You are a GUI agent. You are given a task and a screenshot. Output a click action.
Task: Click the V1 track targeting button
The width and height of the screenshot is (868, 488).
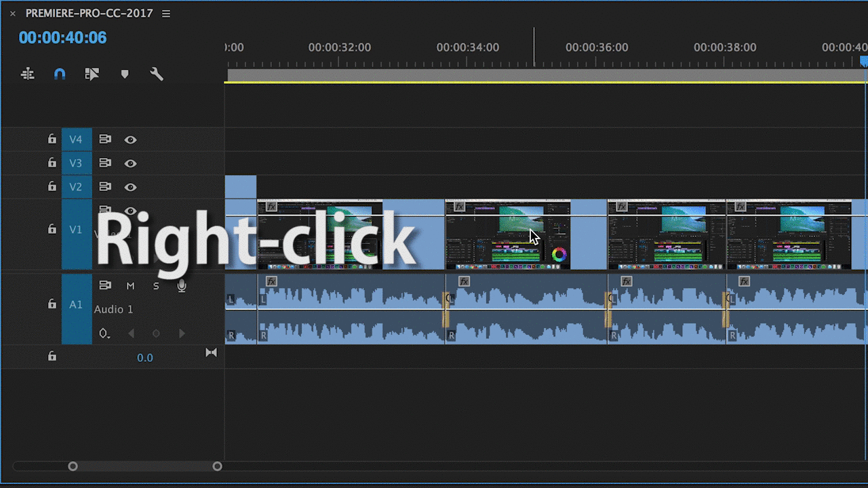coord(76,229)
